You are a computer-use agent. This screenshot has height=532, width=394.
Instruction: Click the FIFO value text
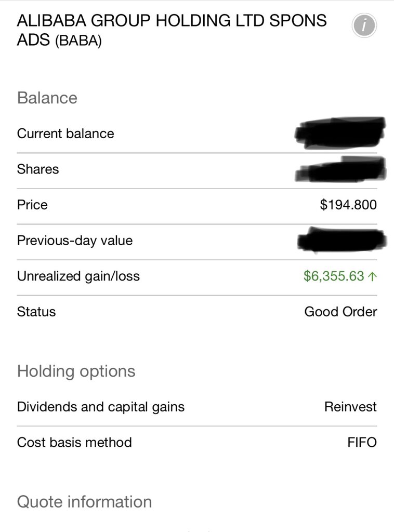[x=362, y=443]
